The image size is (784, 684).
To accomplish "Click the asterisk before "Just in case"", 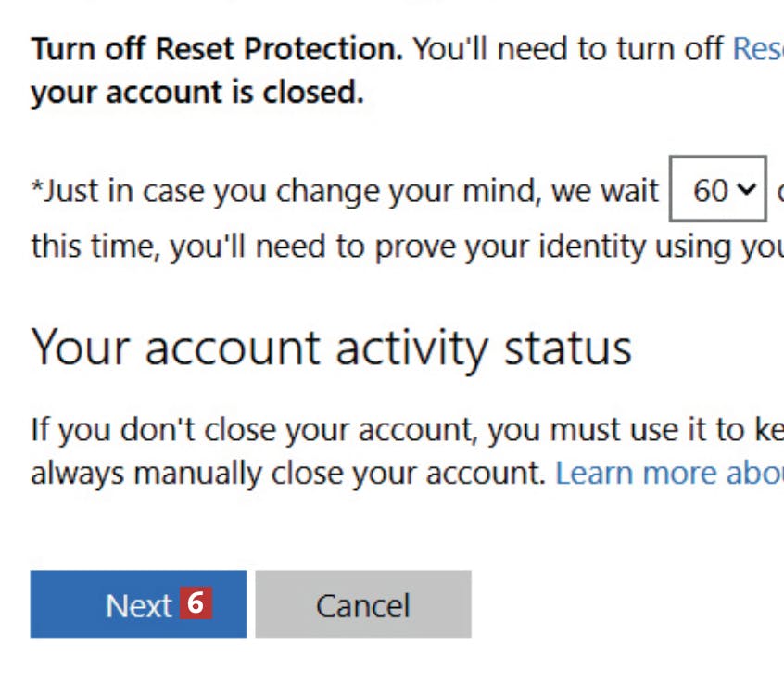I will pyautogui.click(x=37, y=188).
